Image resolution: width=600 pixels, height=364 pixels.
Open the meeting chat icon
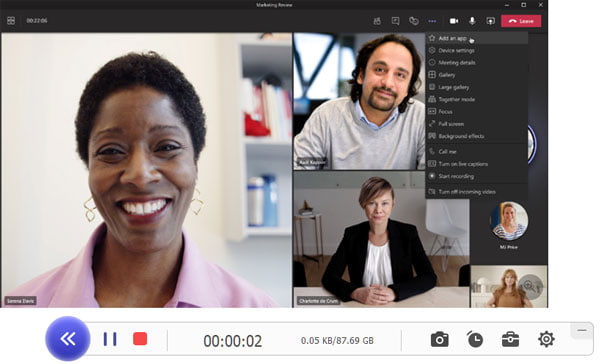395,21
